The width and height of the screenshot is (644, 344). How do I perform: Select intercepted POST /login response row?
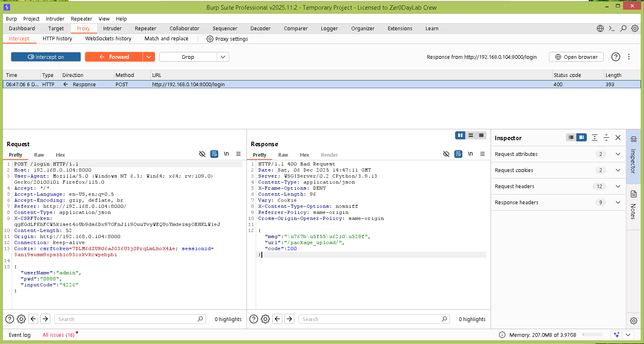(322, 85)
